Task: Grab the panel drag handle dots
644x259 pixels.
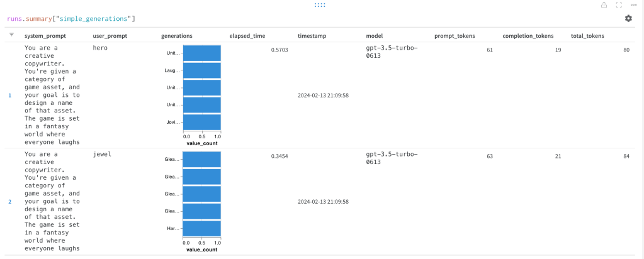Action: click(319, 5)
